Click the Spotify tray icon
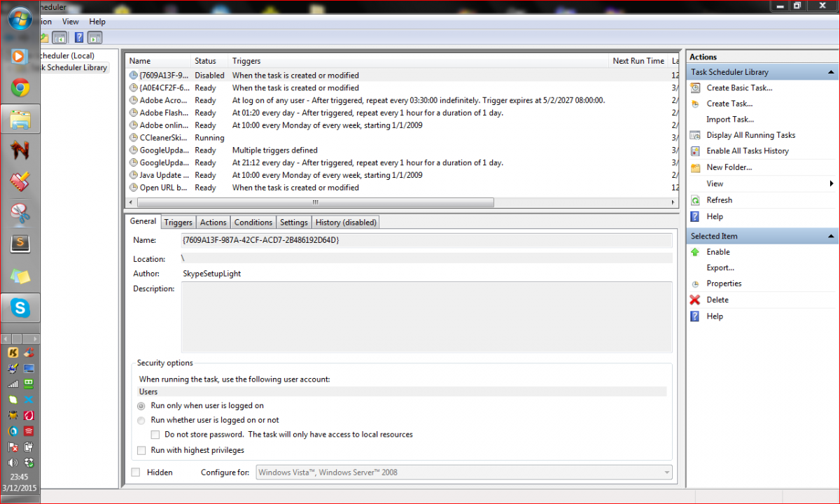This screenshot has width=840, height=504. 29,431
